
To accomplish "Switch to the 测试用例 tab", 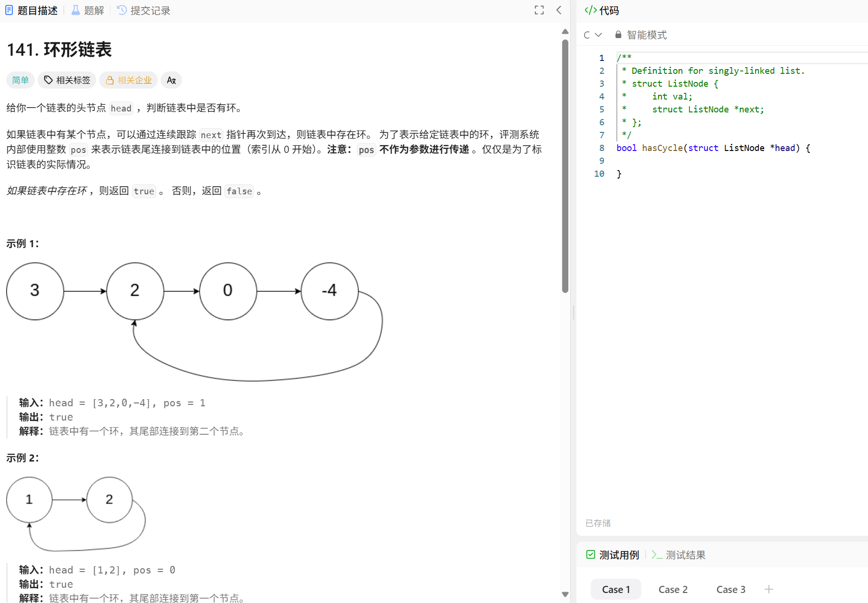I will click(x=613, y=555).
